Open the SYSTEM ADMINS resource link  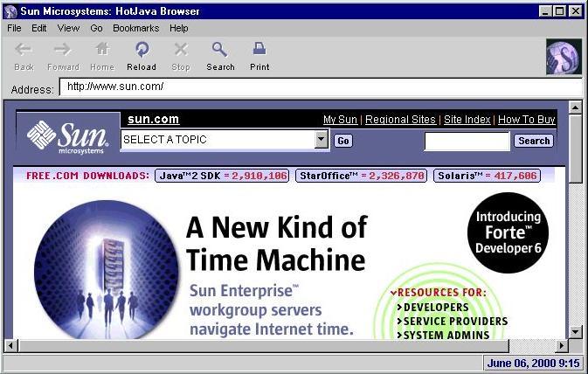click(443, 335)
